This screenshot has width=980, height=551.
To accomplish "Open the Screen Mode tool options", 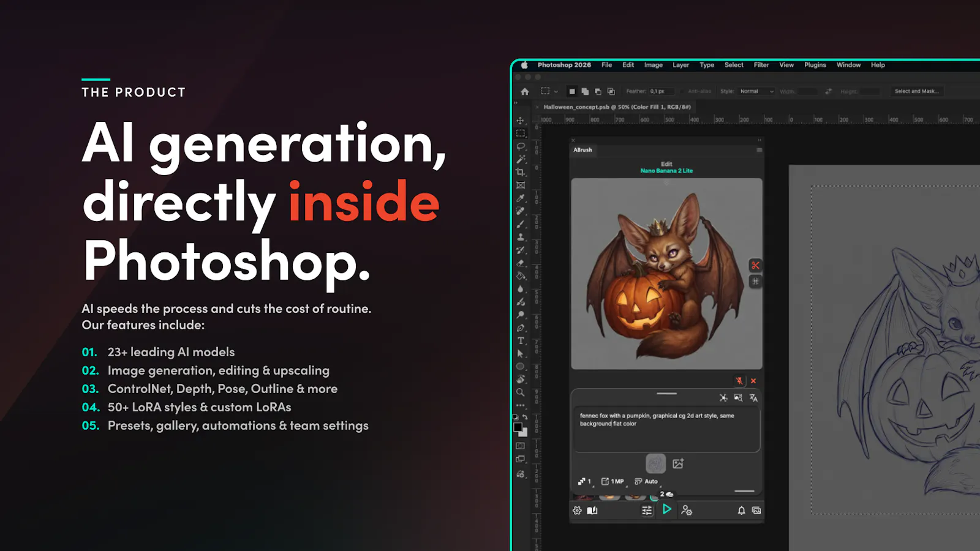I will [x=521, y=459].
